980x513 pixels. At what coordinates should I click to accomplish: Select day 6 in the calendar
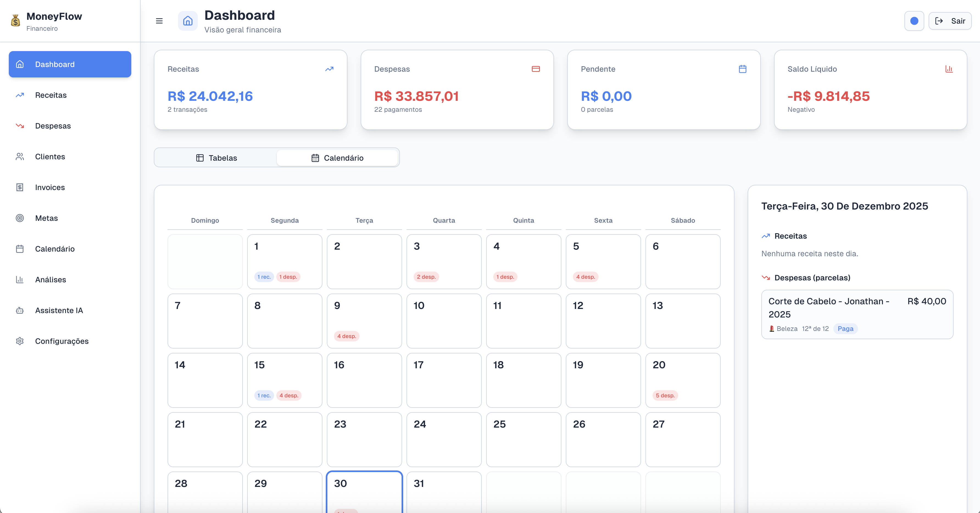[x=683, y=262]
